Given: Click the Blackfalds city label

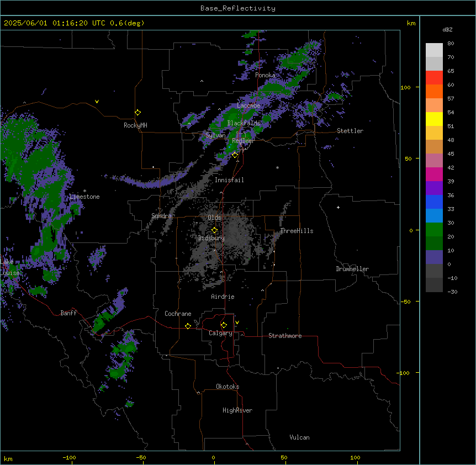Looking at the screenshot, I should 244,123.
